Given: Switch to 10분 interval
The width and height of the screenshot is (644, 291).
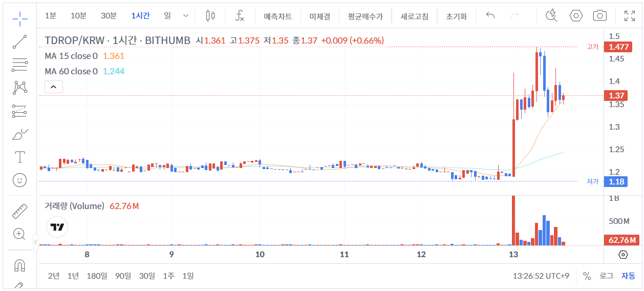Looking at the screenshot, I should tap(79, 16).
